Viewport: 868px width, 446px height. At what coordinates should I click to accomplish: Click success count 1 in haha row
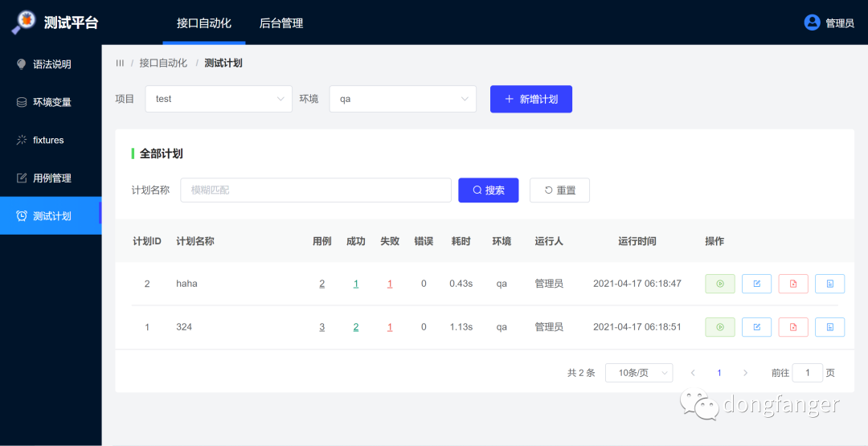[x=356, y=284]
